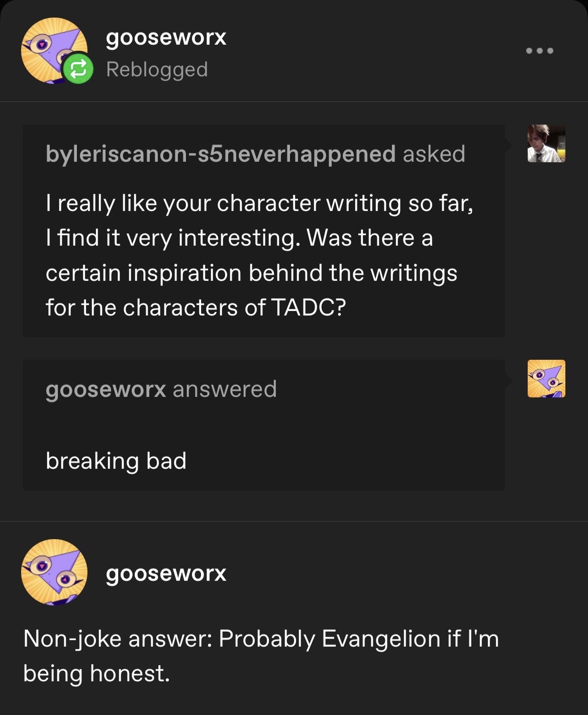The width and height of the screenshot is (588, 715).
Task: Open the gooseworx username above the non-joke answer
Action: (x=166, y=573)
